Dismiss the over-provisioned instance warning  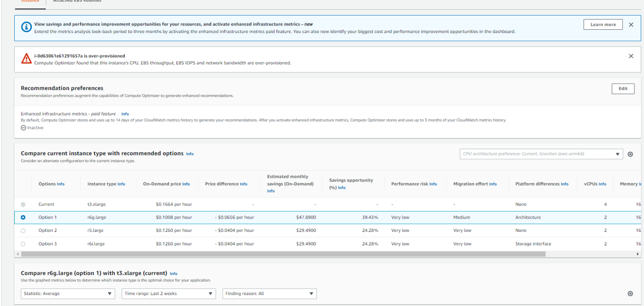pos(631,55)
